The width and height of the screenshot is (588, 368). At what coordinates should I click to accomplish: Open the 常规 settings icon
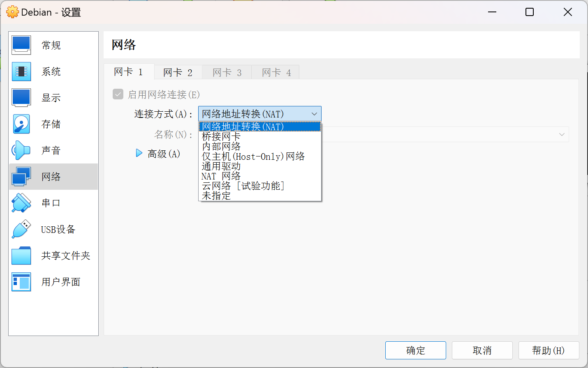(21, 45)
